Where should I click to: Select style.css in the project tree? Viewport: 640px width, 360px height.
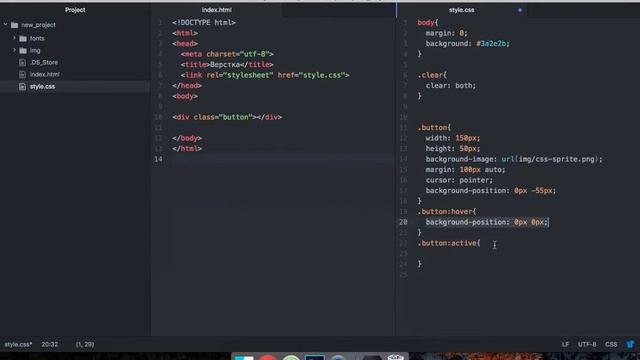[x=42, y=87]
